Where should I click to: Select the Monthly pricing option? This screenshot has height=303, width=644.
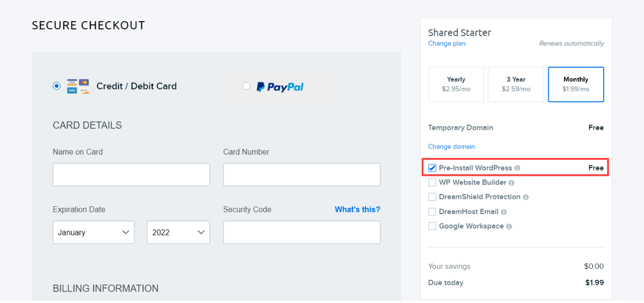pyautogui.click(x=576, y=84)
